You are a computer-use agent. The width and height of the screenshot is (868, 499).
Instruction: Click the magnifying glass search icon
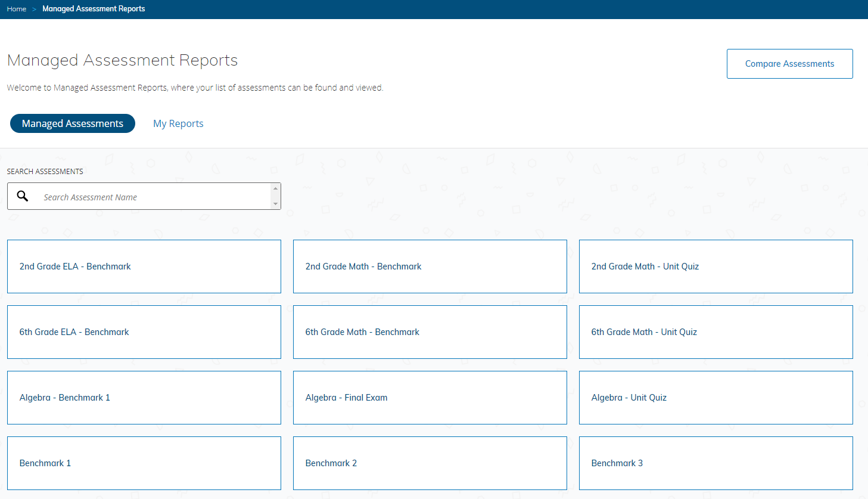[x=23, y=196]
